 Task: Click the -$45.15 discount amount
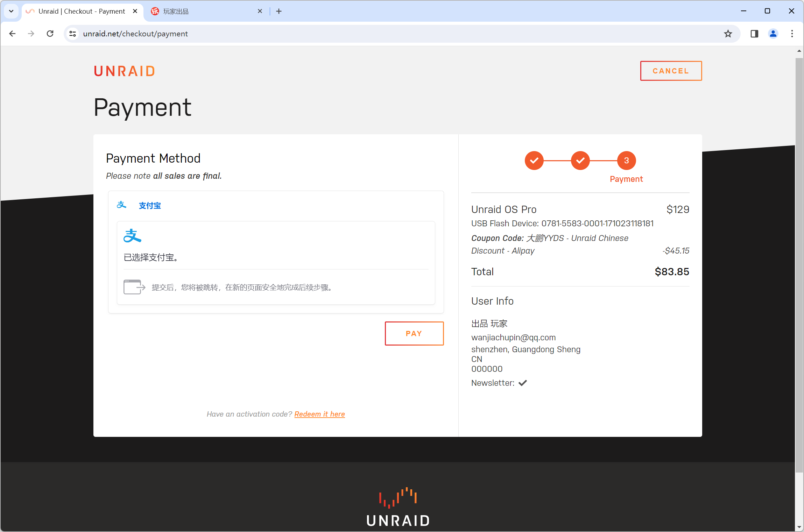tap(676, 251)
